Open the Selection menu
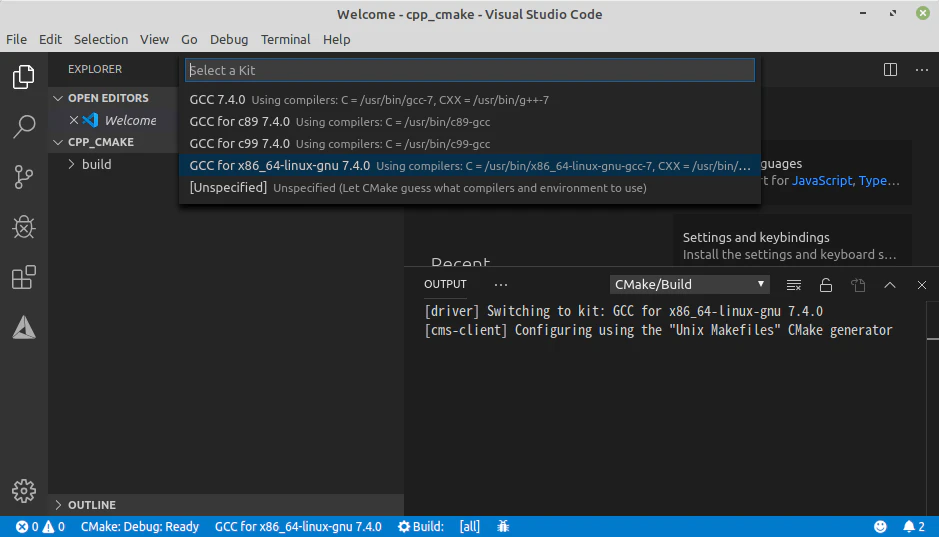This screenshot has width=939, height=537. click(x=101, y=40)
